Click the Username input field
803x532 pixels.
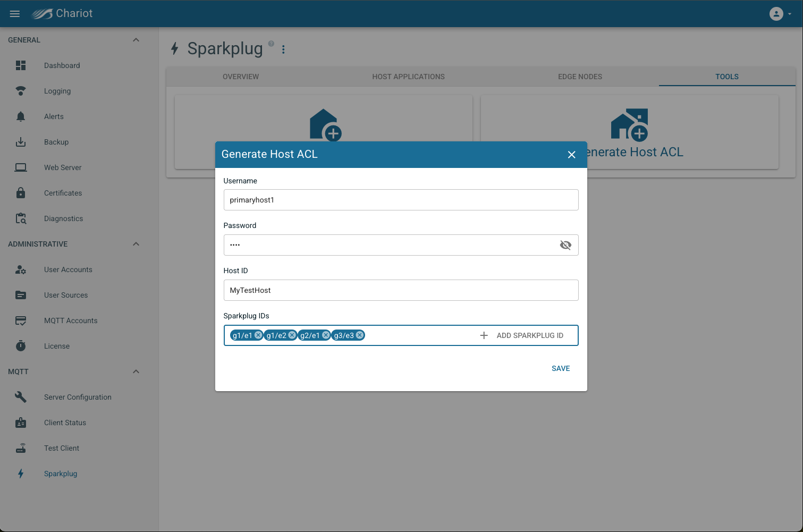pos(401,200)
